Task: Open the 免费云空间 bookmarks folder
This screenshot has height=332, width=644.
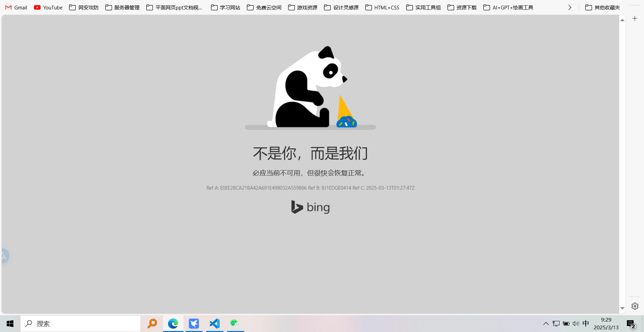Action: 264,7
